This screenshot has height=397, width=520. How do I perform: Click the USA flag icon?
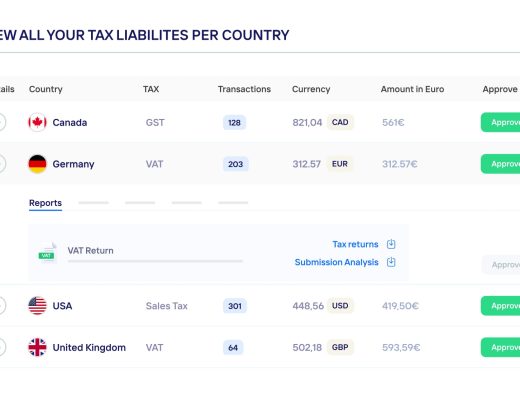(x=37, y=306)
